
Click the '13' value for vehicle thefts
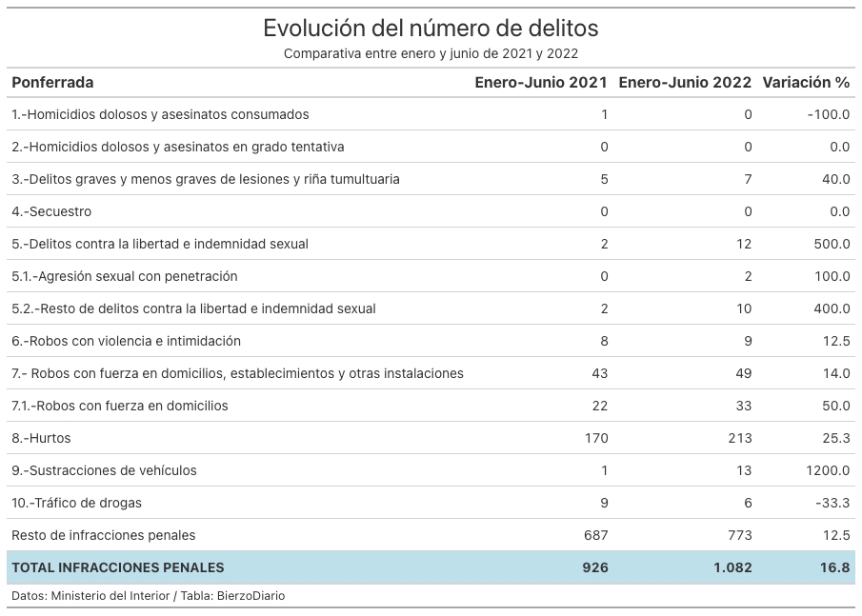[744, 471]
